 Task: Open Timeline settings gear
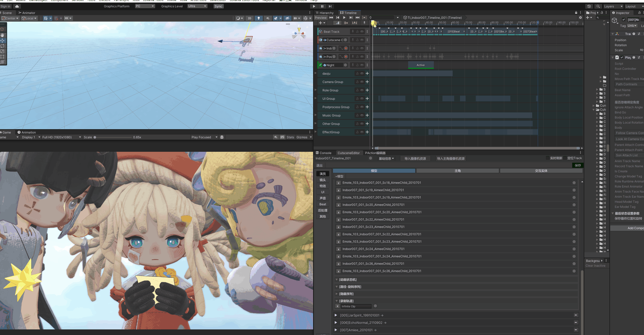pyautogui.click(x=580, y=18)
